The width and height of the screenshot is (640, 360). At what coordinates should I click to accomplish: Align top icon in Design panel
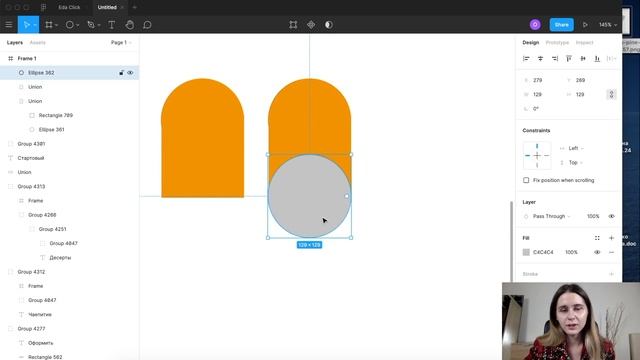(569, 59)
